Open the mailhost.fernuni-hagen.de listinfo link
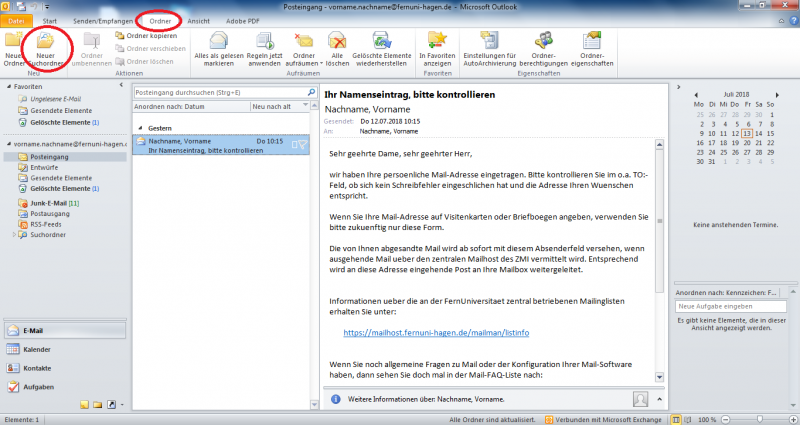Screen dimensions: 800x425 tap(436, 333)
